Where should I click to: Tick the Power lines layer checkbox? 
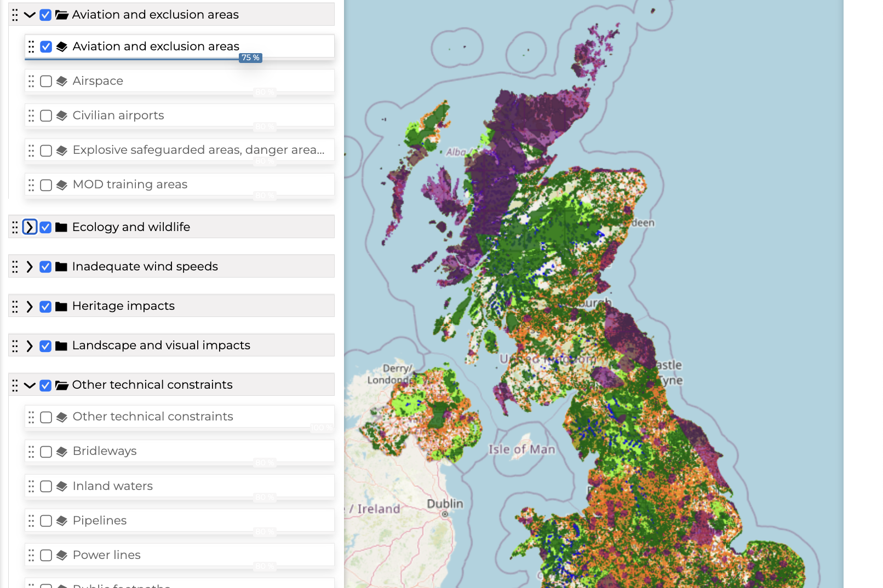pos(46,555)
